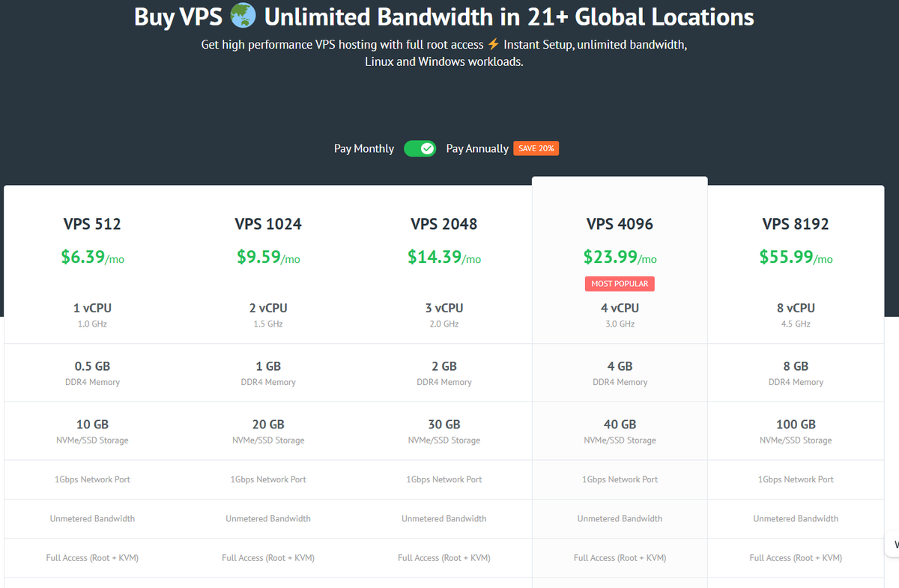Click the 8 GB memory value

click(x=796, y=366)
